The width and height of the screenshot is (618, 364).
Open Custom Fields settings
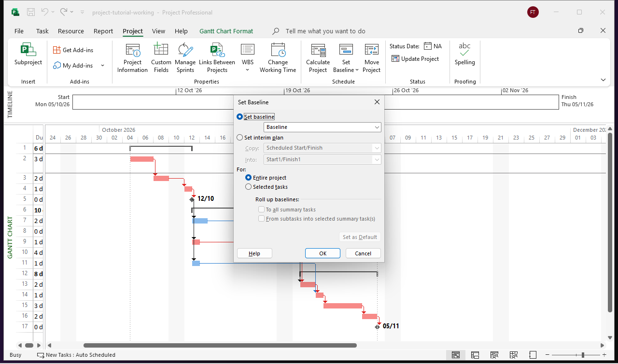[161, 58]
